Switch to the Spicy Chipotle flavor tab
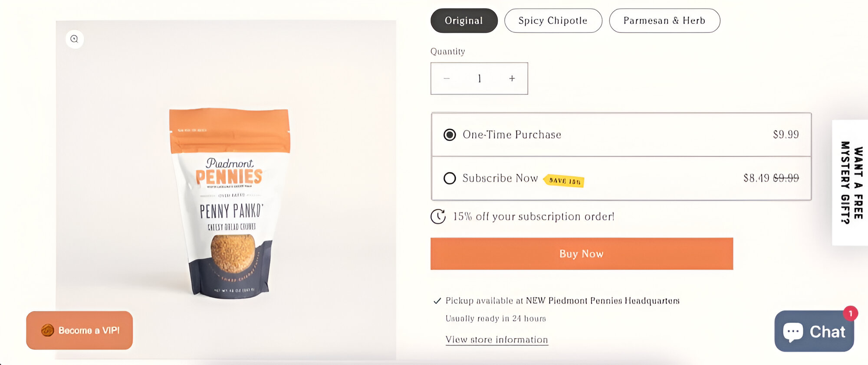 [552, 20]
